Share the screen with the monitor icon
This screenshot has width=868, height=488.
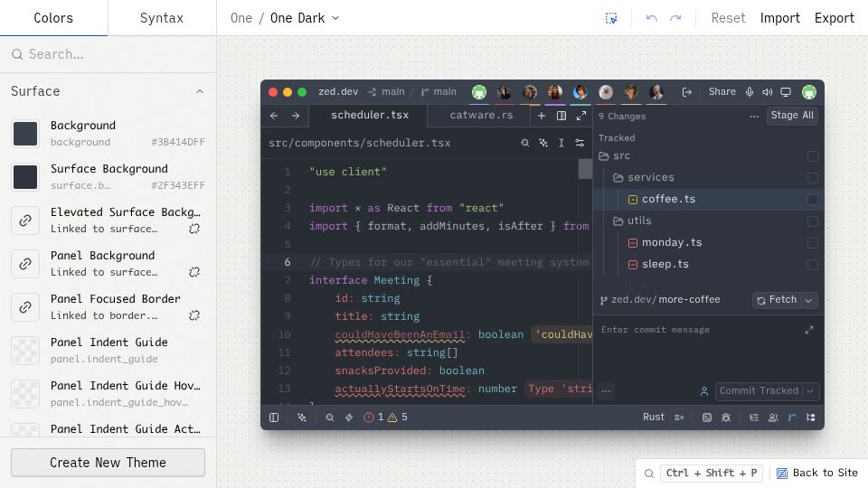coord(786,92)
